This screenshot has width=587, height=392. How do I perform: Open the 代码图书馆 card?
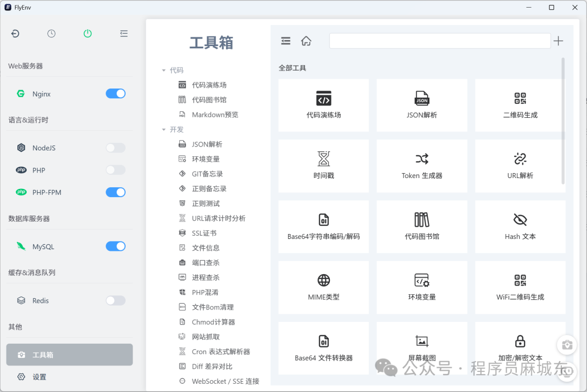click(422, 226)
